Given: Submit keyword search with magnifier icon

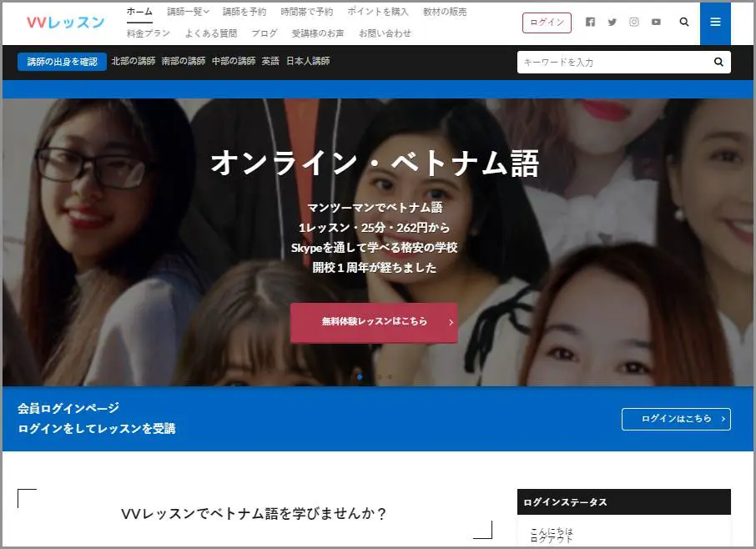Looking at the screenshot, I should coord(718,62).
